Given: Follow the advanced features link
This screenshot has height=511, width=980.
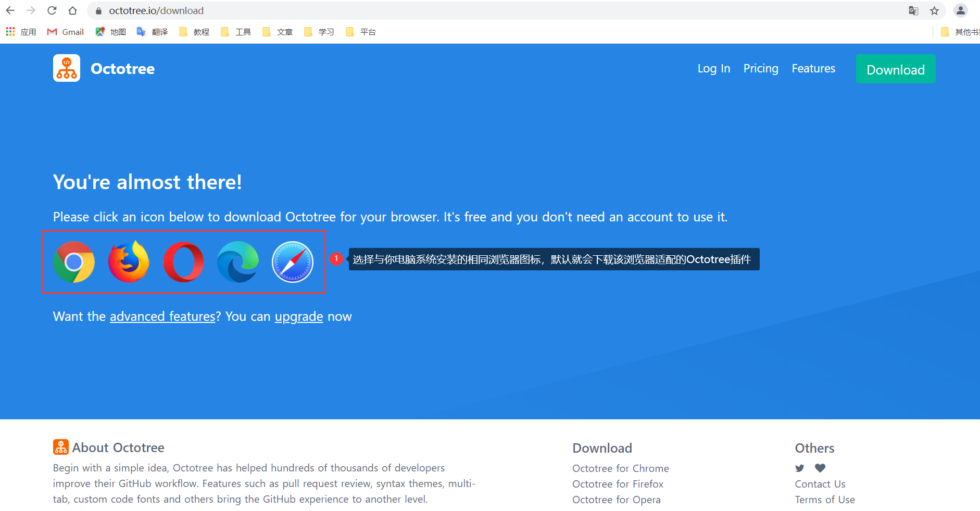Looking at the screenshot, I should (162, 317).
